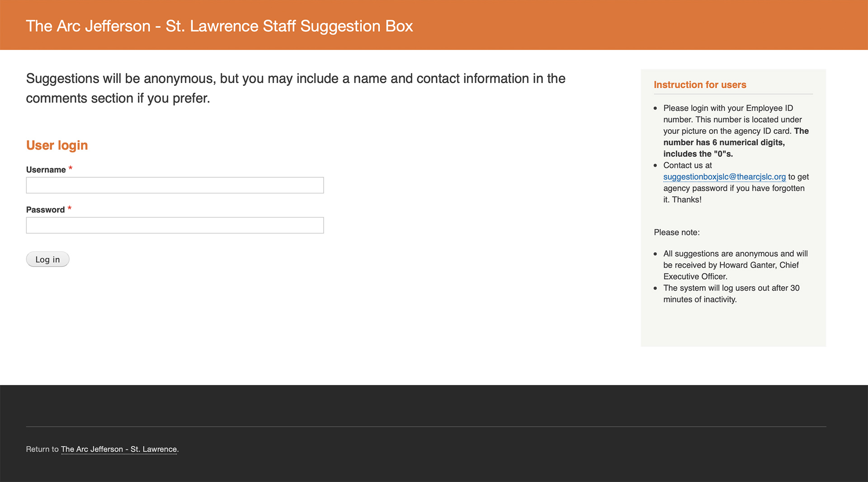The width and height of the screenshot is (868, 482).
Task: Click the Howard Ganter note bullet
Action: coord(736,265)
